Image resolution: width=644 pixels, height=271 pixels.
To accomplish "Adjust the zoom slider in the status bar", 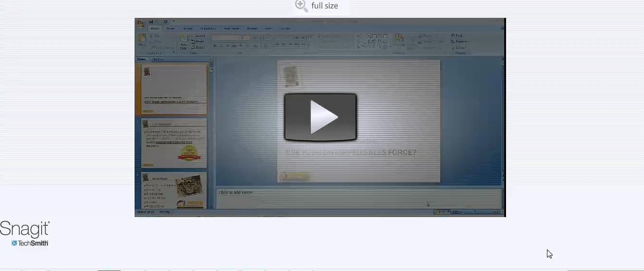I will (473, 212).
